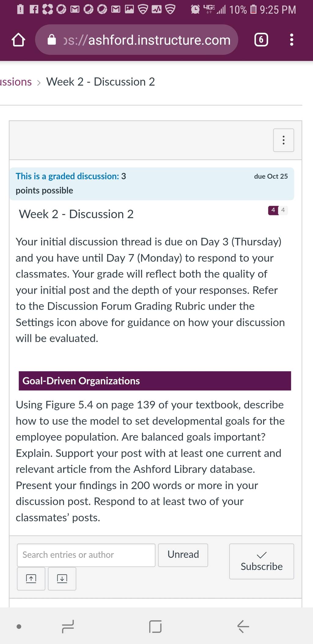Image resolution: width=313 pixels, height=644 pixels.
Task: Tap the Android back navigation button
Action: 243,626
